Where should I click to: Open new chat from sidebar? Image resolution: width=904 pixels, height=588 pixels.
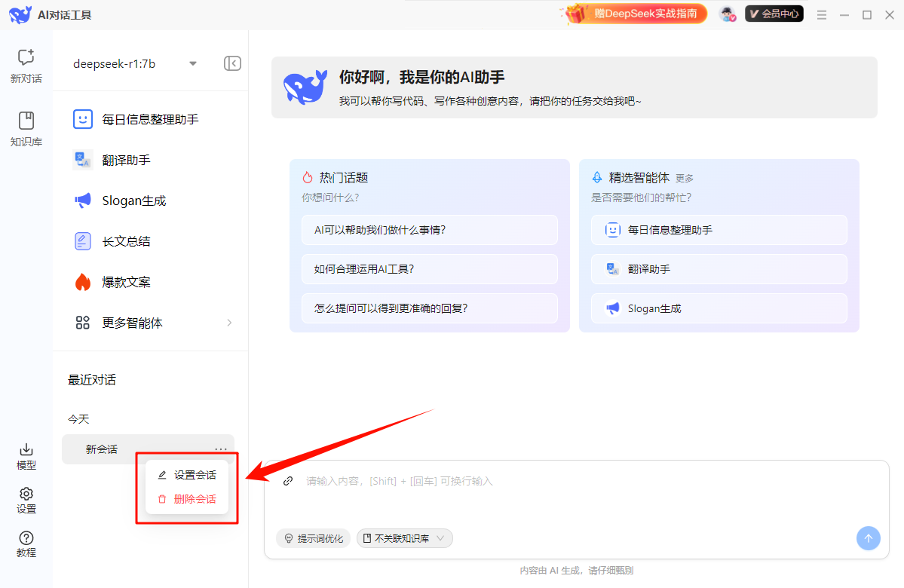tap(26, 65)
